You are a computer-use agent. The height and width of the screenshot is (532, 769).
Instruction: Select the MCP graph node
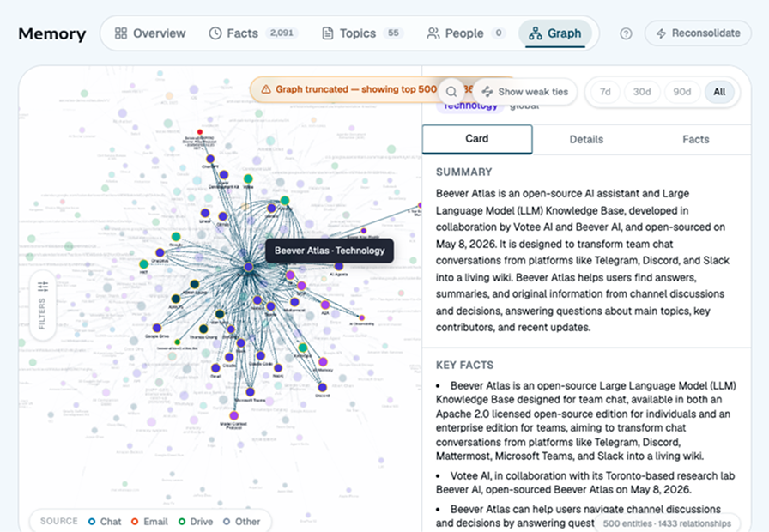click(301, 286)
